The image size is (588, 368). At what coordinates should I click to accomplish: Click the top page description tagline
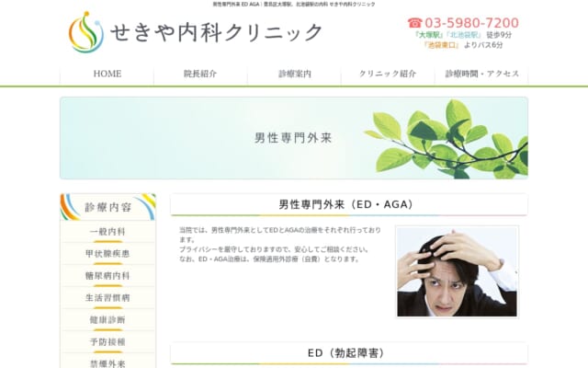tap(294, 4)
